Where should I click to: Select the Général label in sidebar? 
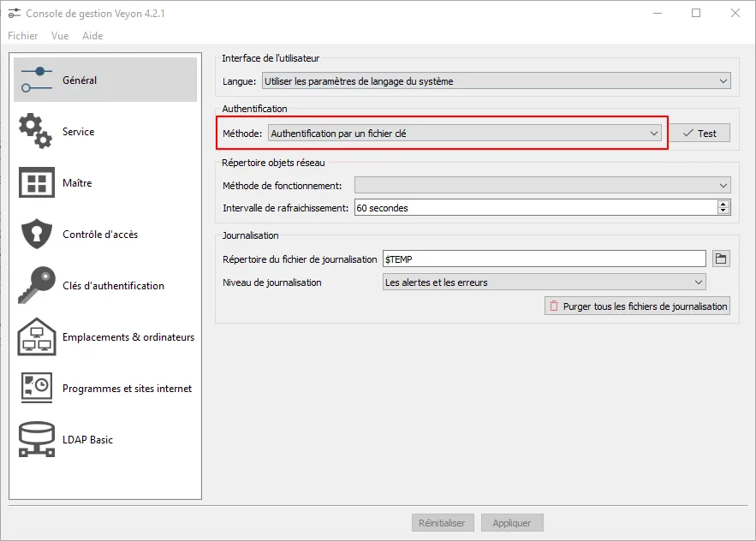click(x=80, y=80)
